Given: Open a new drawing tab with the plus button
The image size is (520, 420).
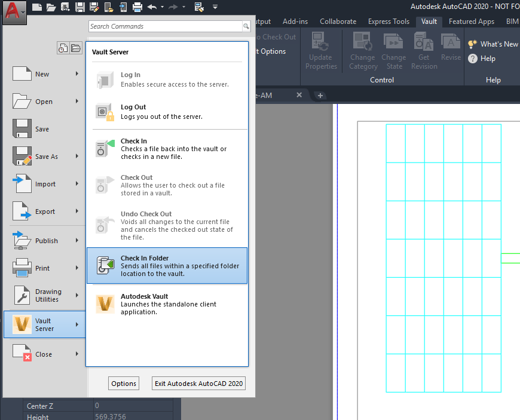Looking at the screenshot, I should 322,95.
